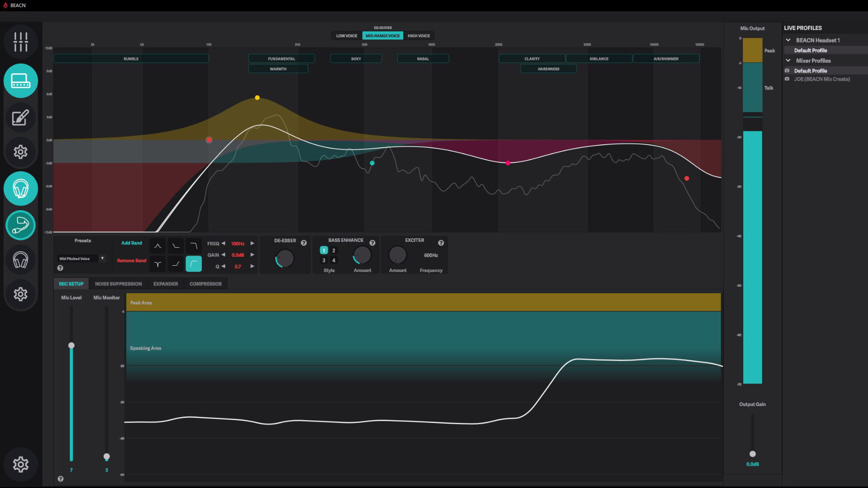Screen dimensions: 868x488
Task: Select the bell peak filter shape
Action: coord(157,246)
